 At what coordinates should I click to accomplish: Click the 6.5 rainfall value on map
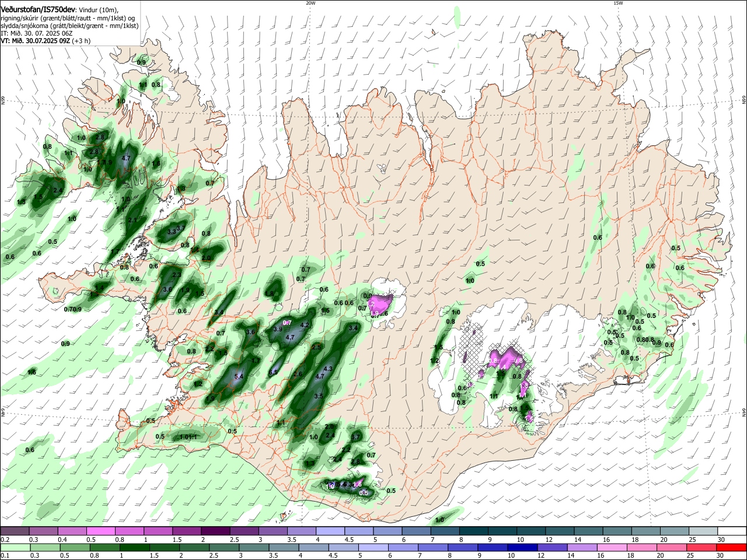point(273,373)
